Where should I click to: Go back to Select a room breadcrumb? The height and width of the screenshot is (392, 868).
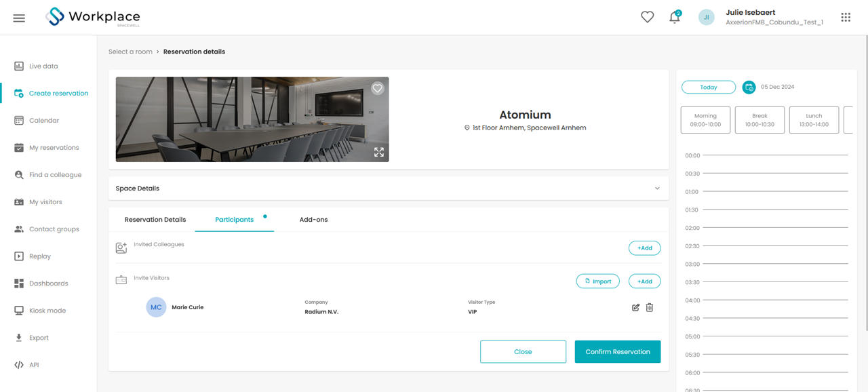130,52
